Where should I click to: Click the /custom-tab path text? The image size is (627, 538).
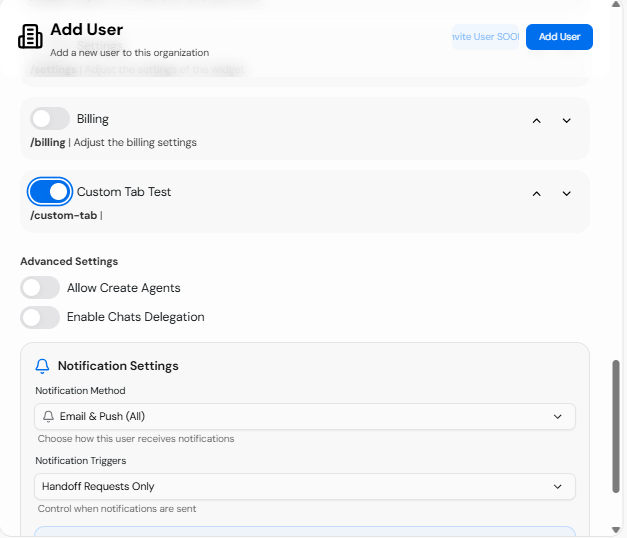tap(64, 215)
